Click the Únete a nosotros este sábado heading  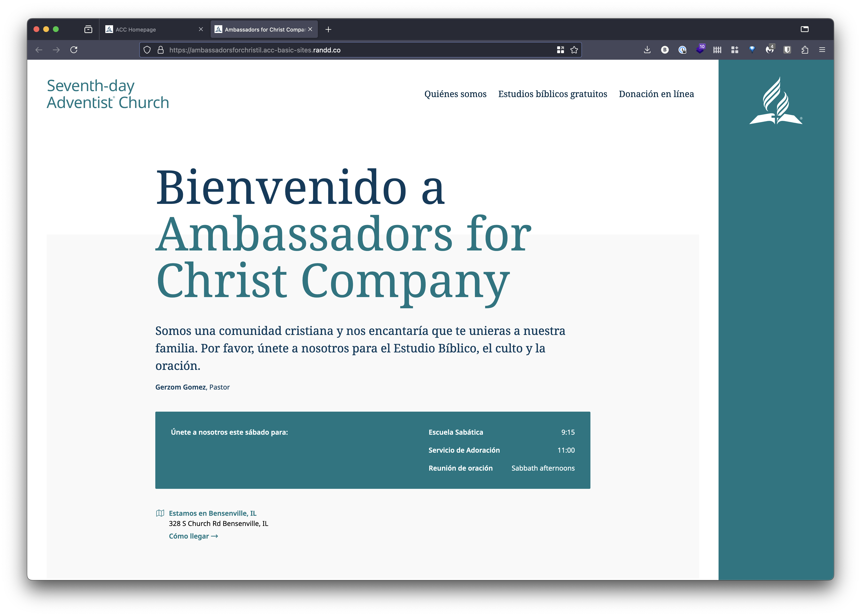click(230, 432)
